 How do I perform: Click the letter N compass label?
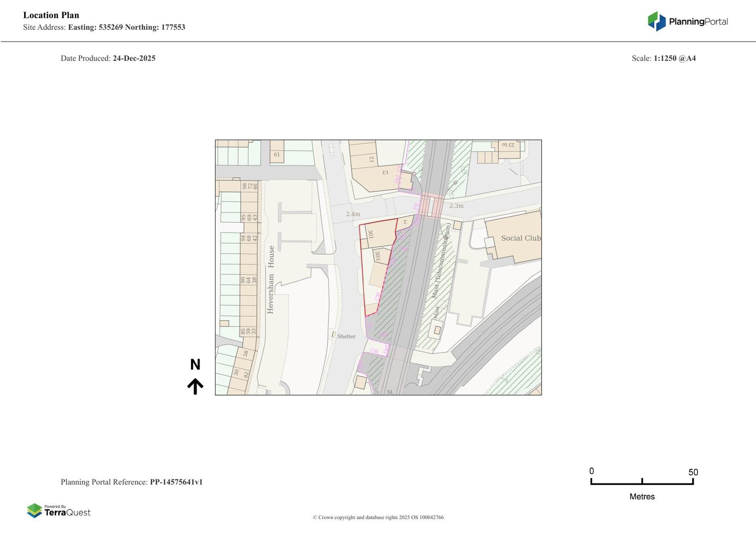[x=195, y=364]
